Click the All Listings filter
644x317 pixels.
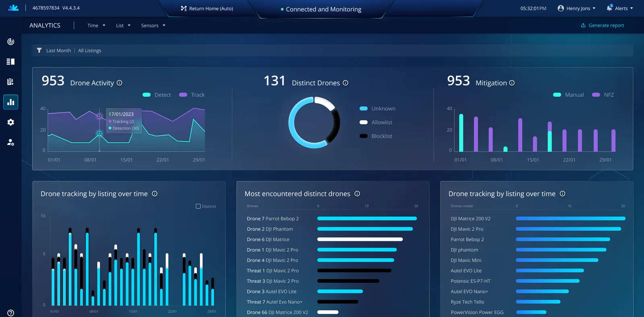89,50
